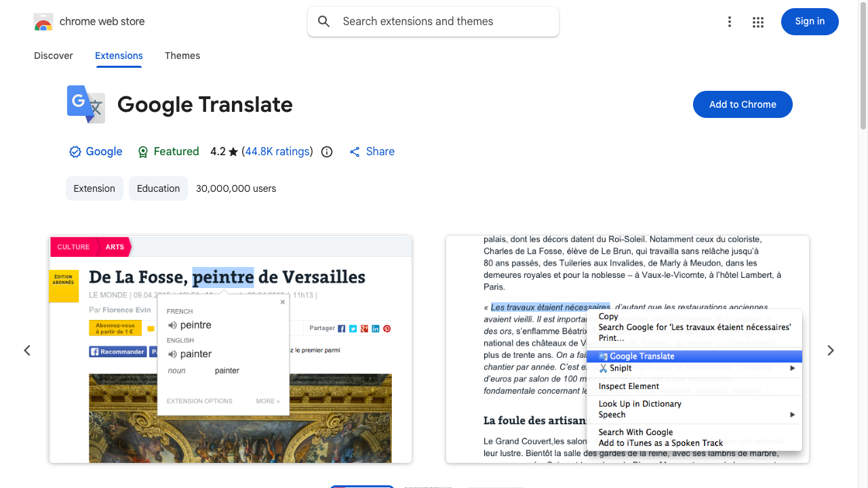
Task: Click the Extension category chip
Action: click(x=94, y=188)
